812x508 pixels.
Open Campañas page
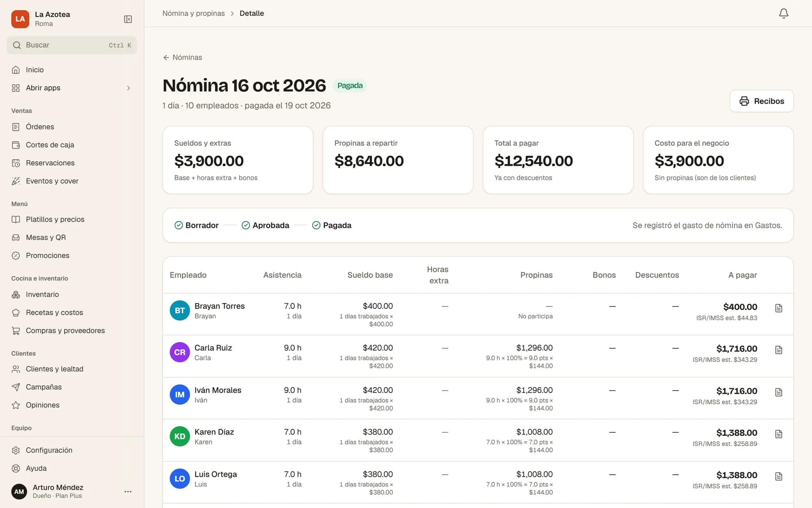click(72, 387)
